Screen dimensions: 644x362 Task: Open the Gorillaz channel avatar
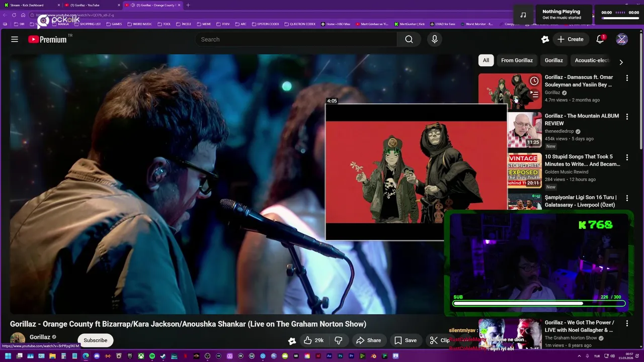pos(18,339)
